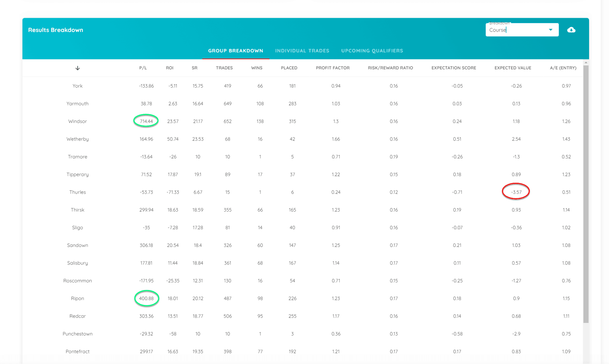Sort by Expected Value column header
This screenshot has height=364, width=609.
[x=513, y=68]
